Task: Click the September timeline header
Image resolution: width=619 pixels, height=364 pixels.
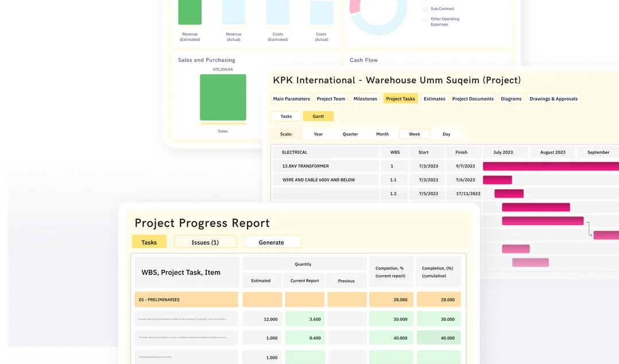Action: click(598, 152)
